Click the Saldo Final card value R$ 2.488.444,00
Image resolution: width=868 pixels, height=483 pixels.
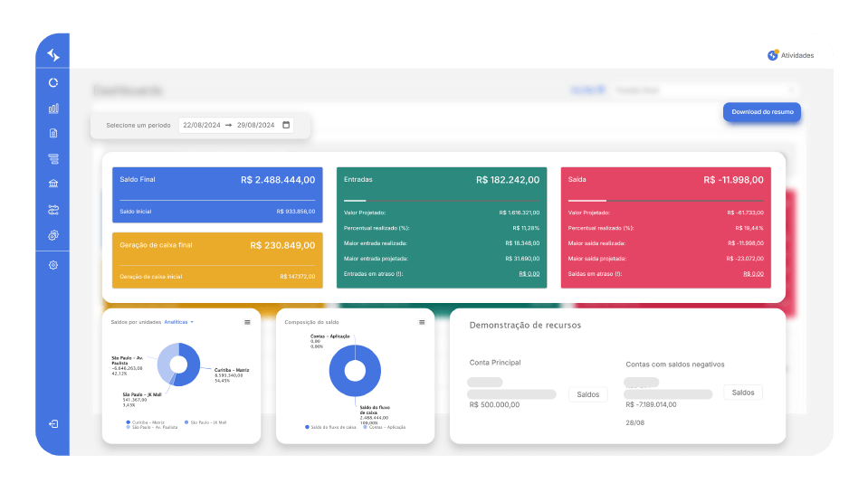(278, 180)
